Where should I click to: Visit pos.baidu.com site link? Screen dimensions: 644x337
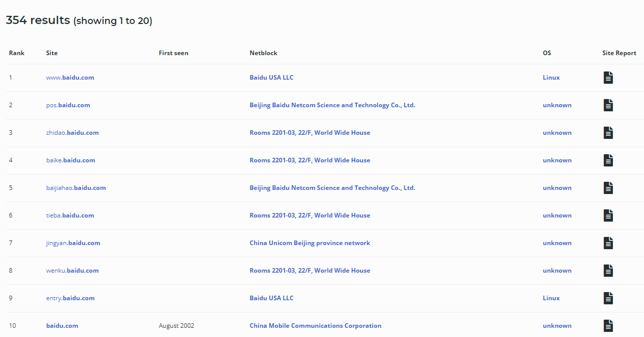click(68, 105)
